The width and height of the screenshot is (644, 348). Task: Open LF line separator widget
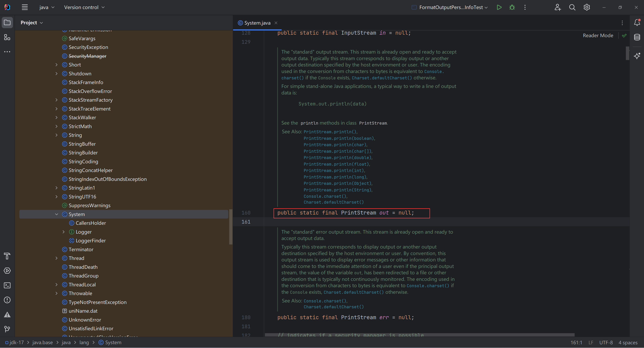[x=591, y=342]
